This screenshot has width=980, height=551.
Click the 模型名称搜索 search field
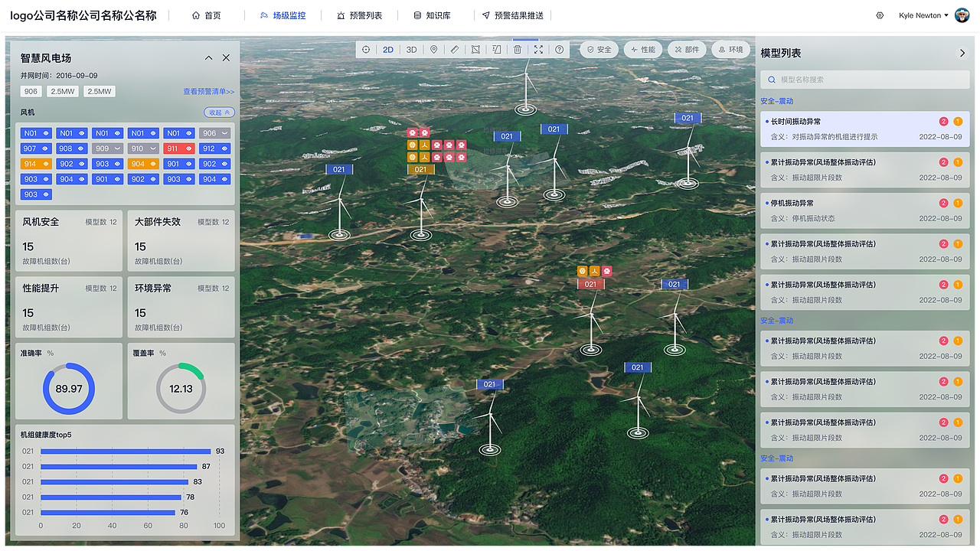tap(864, 80)
